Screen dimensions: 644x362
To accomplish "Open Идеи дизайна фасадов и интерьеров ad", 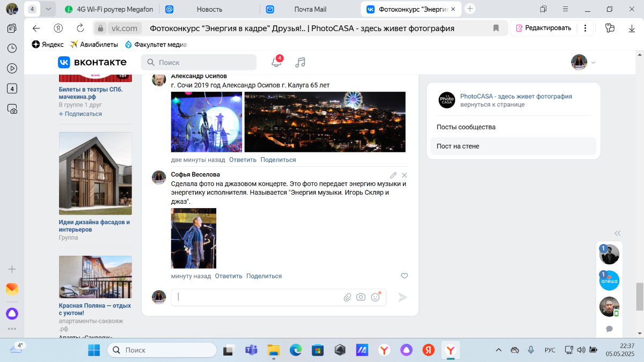I will tap(94, 226).
